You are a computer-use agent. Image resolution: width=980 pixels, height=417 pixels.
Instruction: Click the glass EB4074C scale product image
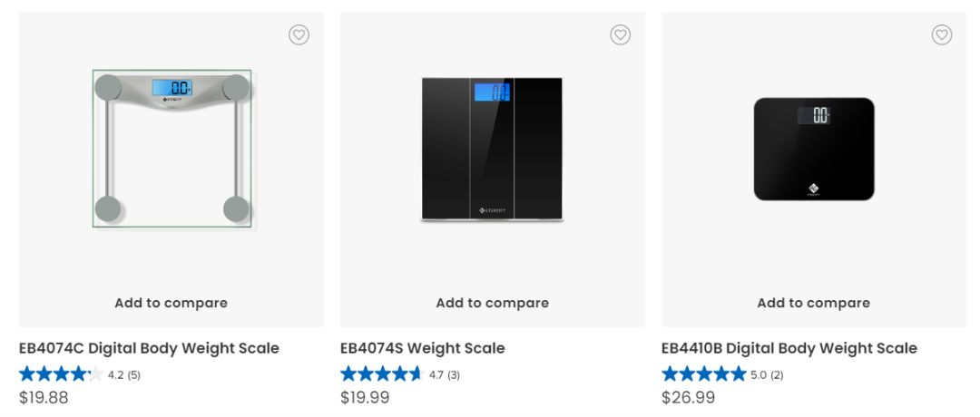(x=172, y=148)
